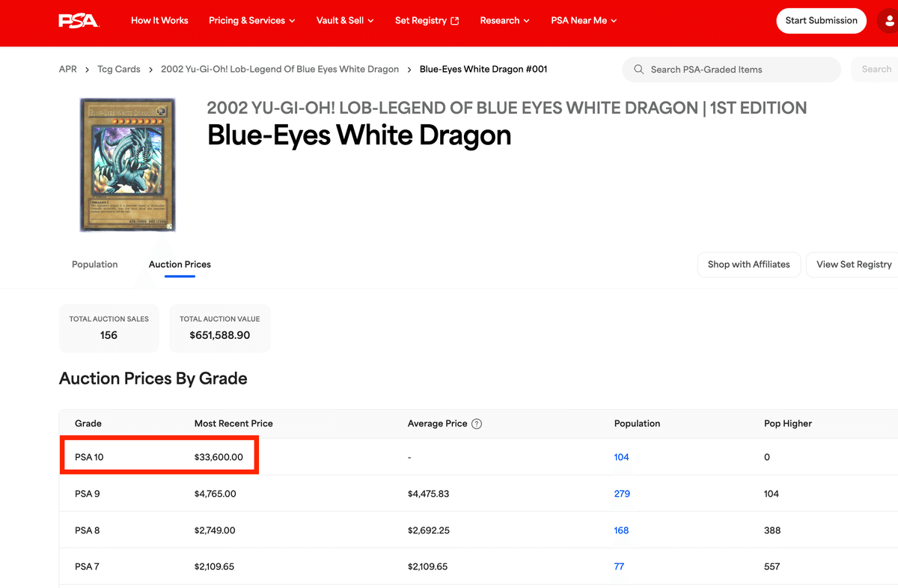This screenshot has width=898, height=588.
Task: Expand the Research menu
Action: pos(505,21)
